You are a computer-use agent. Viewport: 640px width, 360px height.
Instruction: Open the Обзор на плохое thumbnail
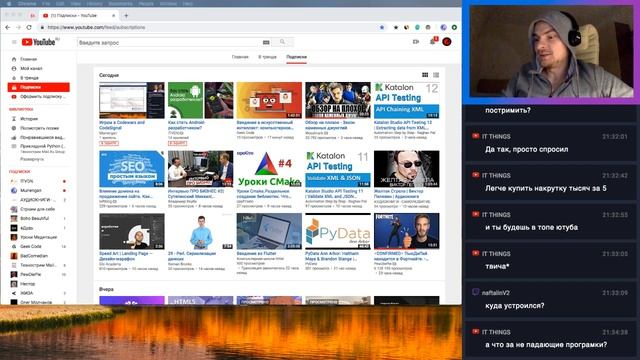click(x=338, y=100)
